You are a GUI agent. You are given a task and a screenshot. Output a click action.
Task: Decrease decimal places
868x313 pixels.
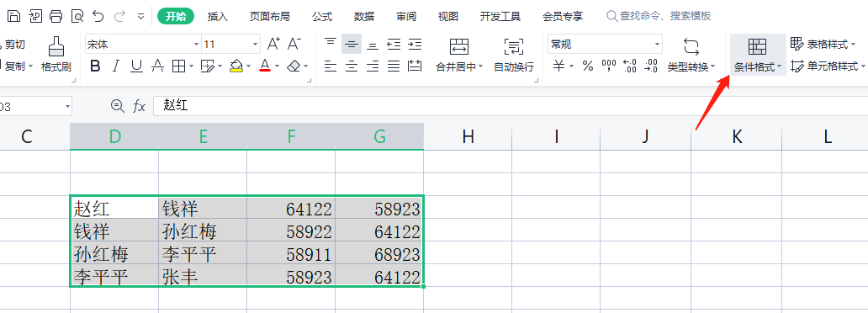(x=651, y=66)
